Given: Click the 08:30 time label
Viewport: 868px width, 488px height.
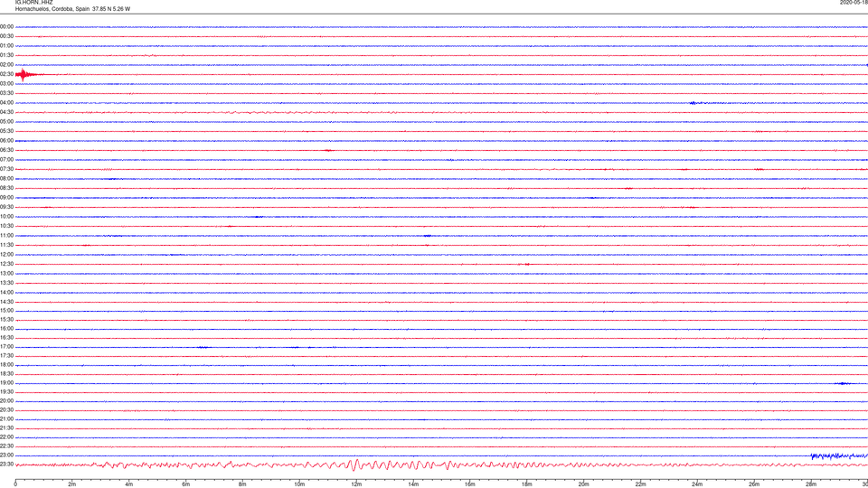Looking at the screenshot, I should tap(6, 188).
